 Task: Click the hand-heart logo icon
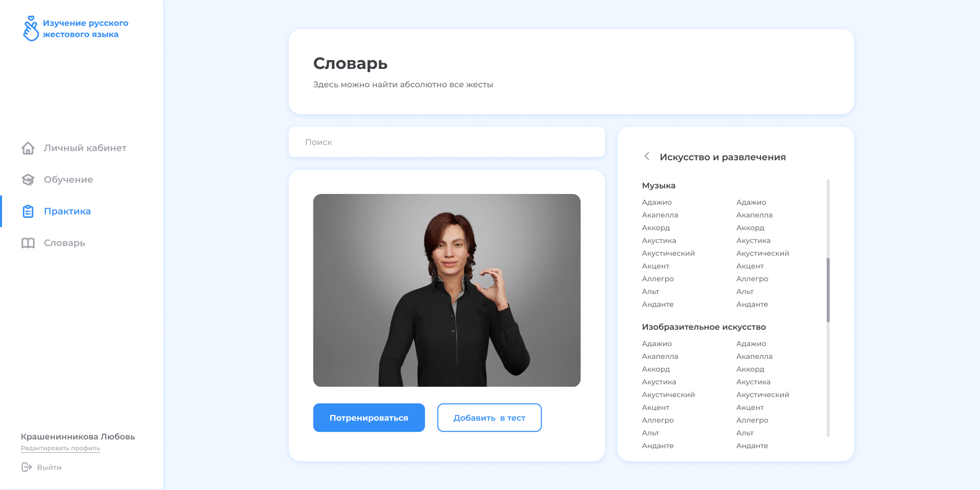click(x=31, y=28)
